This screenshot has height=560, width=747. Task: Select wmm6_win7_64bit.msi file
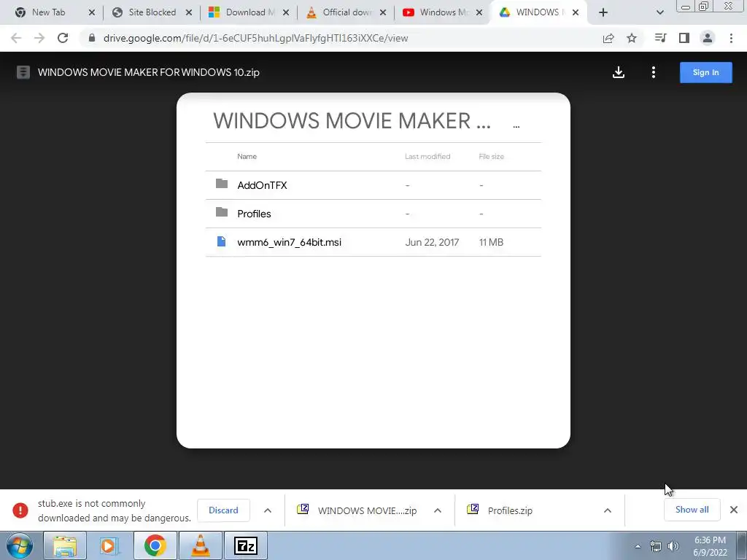[x=373, y=242]
